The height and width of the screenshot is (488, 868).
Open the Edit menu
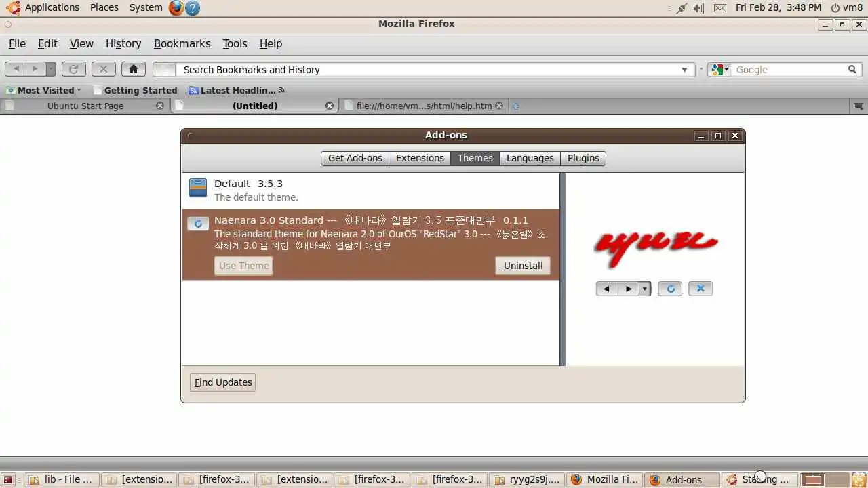pos(47,43)
